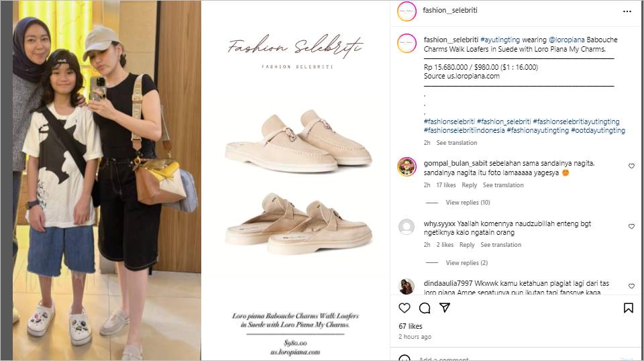Viewport: 644px width, 361px height.
Task: Open the fashion__selebriti avatar in the header
Action: [x=407, y=11]
